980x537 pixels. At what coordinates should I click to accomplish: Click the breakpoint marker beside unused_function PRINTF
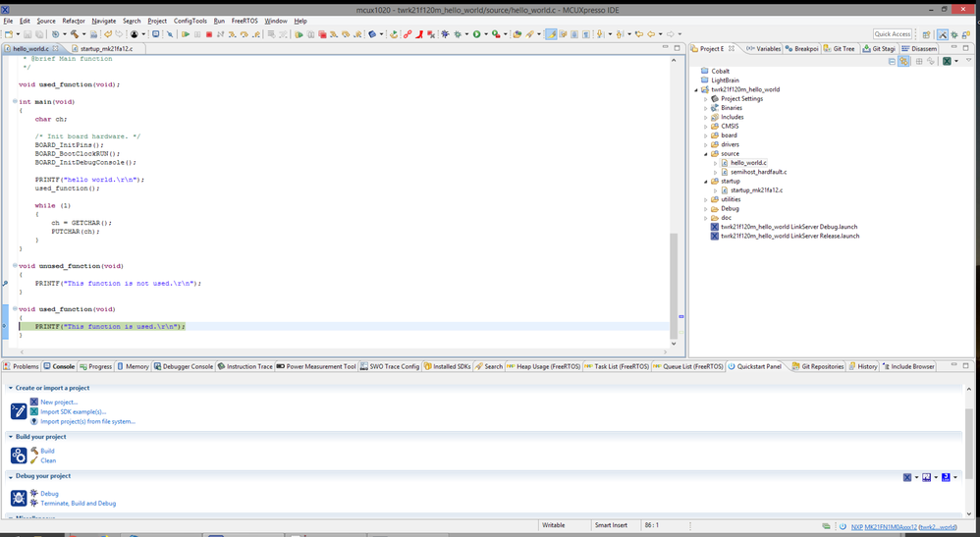(5, 283)
